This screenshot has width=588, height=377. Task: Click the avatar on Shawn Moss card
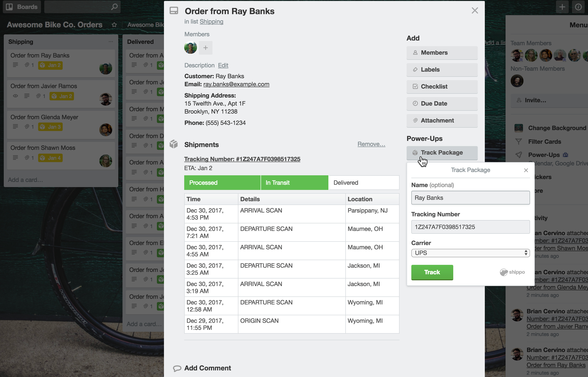click(x=106, y=161)
